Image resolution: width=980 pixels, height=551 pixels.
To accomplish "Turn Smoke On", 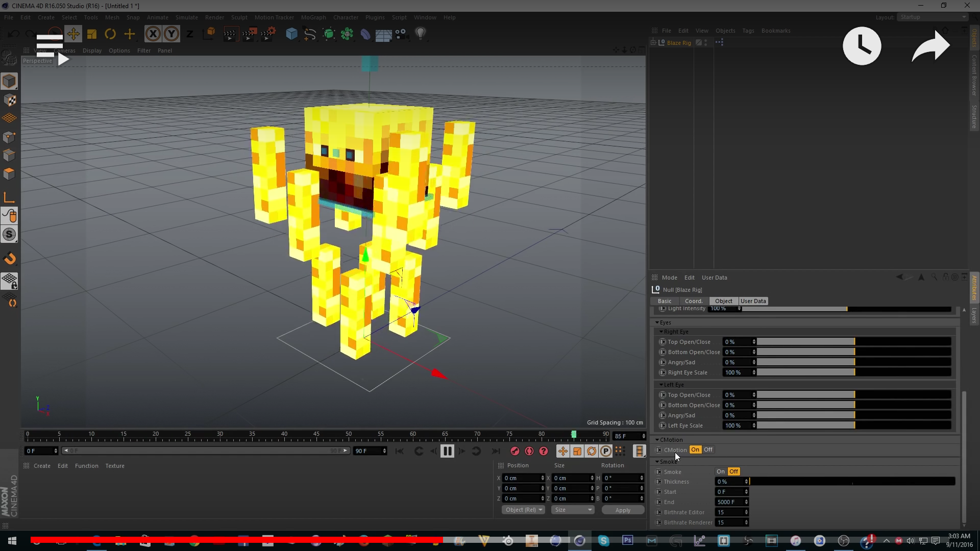I will (x=720, y=471).
